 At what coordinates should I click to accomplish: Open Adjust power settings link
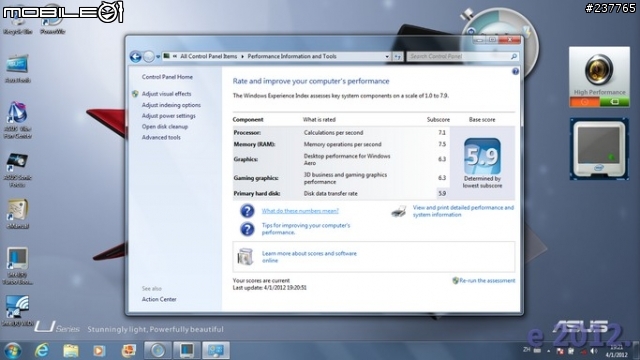coord(169,116)
